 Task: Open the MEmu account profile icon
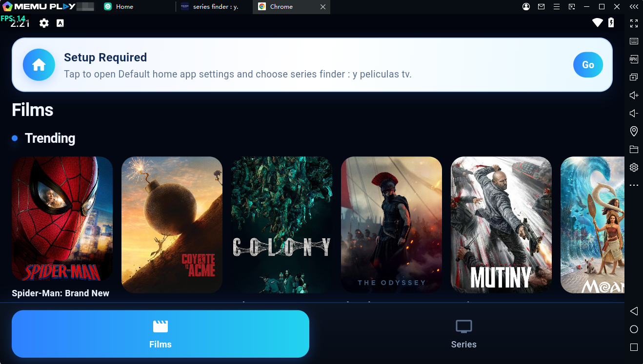click(x=526, y=7)
